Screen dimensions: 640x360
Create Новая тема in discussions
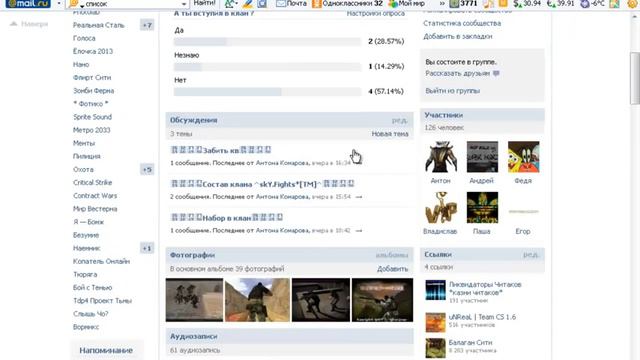click(390, 134)
